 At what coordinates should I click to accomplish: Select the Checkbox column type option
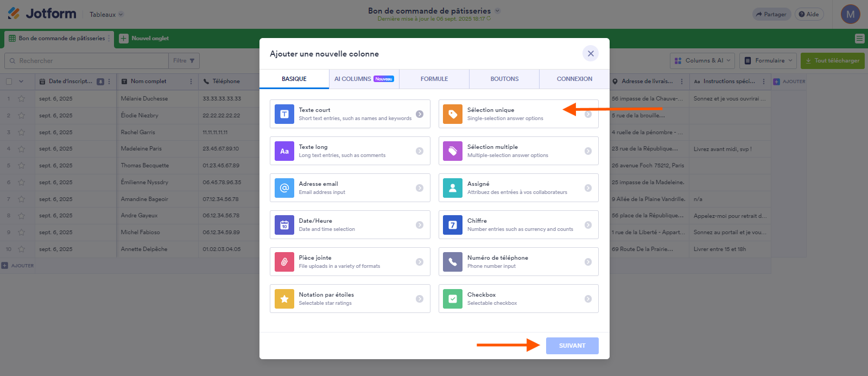coord(518,299)
